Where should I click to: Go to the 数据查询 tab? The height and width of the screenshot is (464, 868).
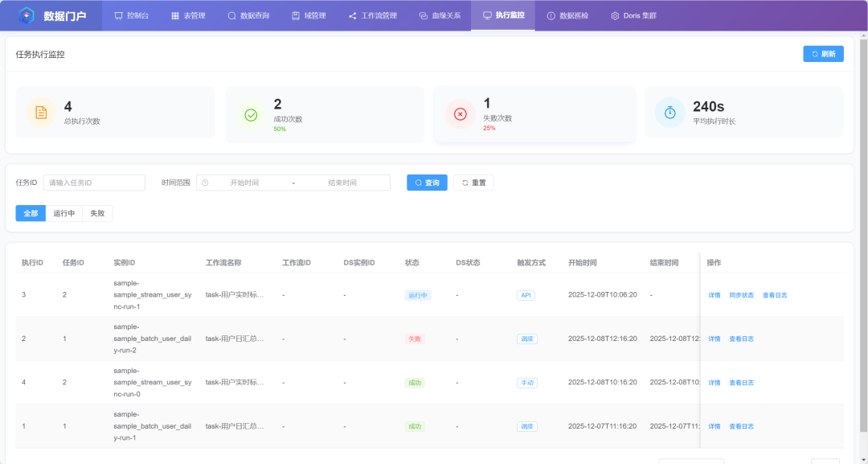[x=248, y=15]
